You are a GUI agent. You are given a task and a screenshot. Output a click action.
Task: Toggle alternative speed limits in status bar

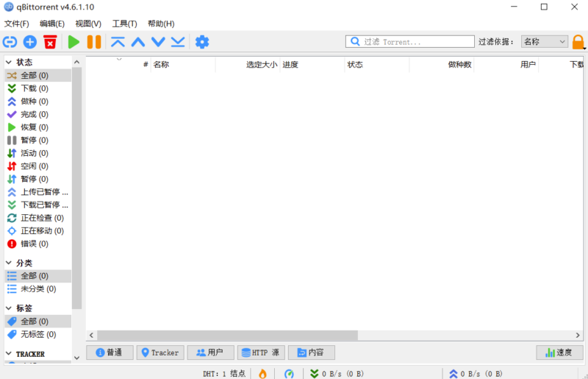coord(289,373)
